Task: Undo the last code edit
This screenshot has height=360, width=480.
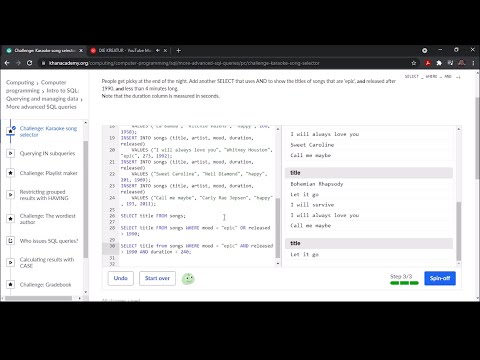Action: click(121, 278)
